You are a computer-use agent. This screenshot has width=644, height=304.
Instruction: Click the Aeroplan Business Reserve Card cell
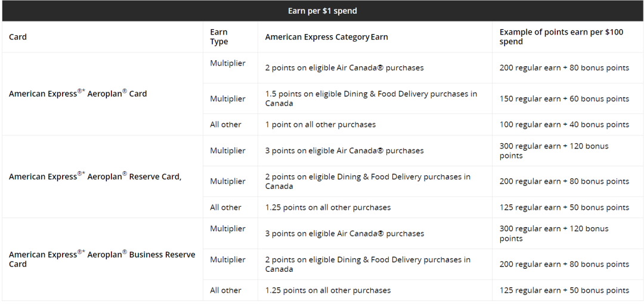(102, 259)
